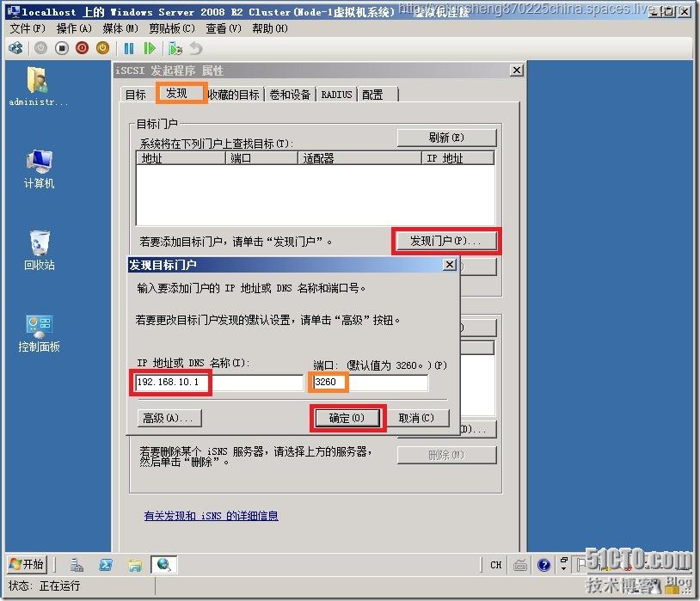
Task: Switch to the 目标 tab
Action: (x=136, y=95)
